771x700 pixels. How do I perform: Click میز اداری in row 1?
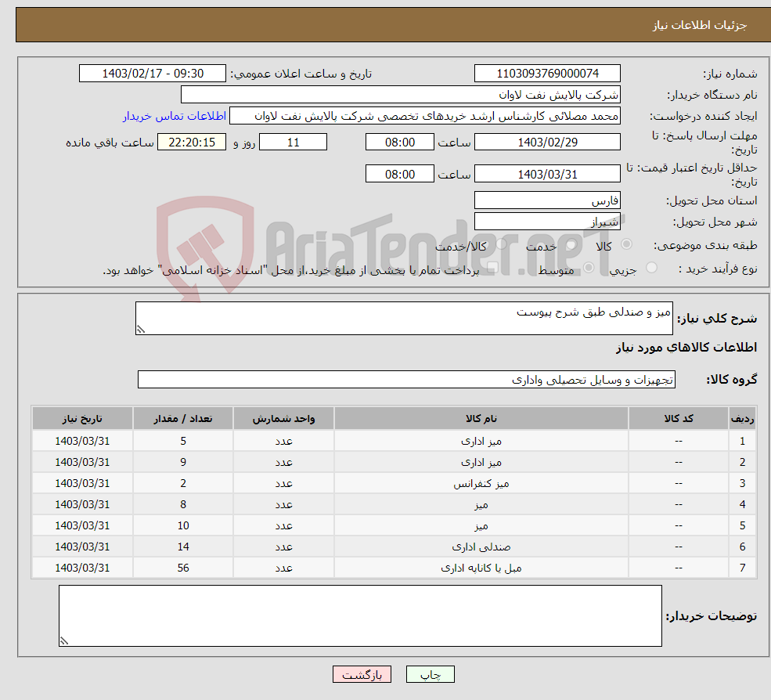481,442
